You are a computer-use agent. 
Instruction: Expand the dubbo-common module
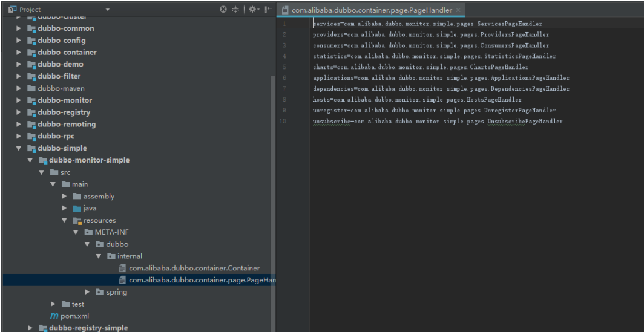[x=19, y=28]
